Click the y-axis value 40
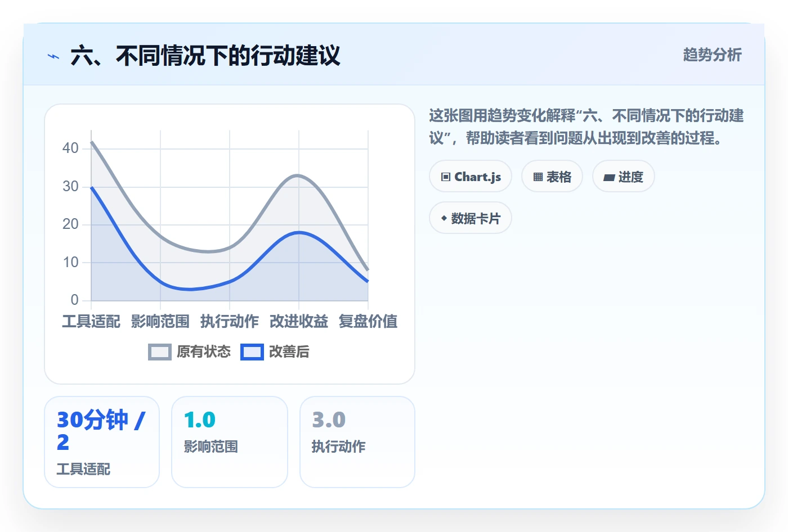 click(x=70, y=148)
